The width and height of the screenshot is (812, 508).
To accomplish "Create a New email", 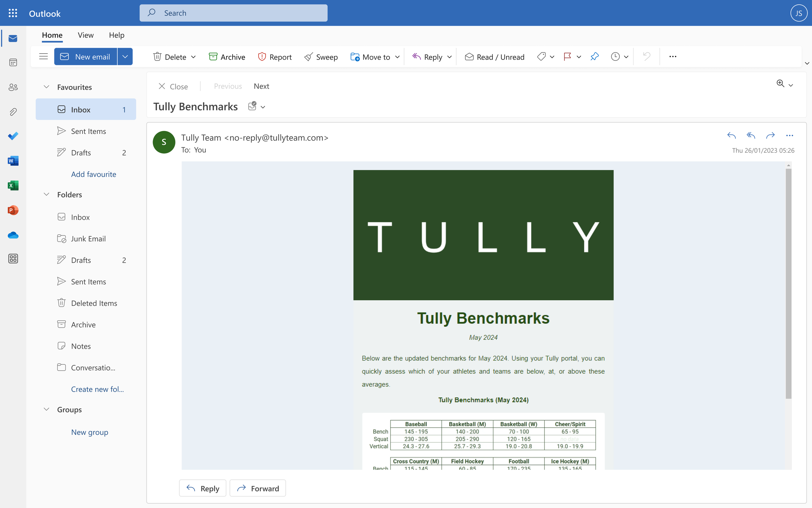I will (x=86, y=57).
